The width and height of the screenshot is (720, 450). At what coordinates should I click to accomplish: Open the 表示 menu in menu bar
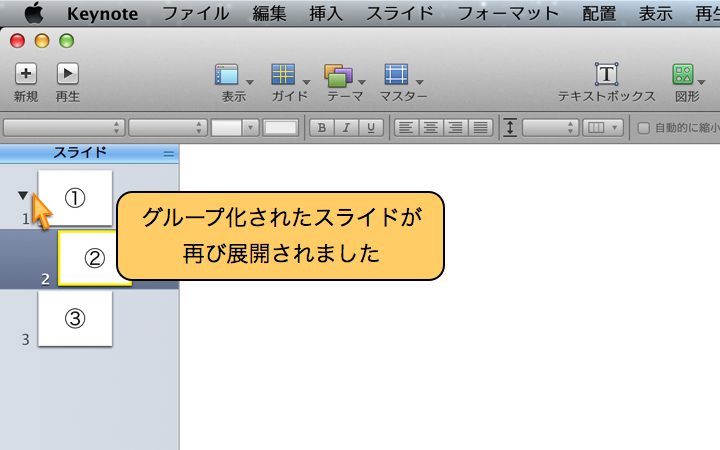pyautogui.click(x=656, y=14)
